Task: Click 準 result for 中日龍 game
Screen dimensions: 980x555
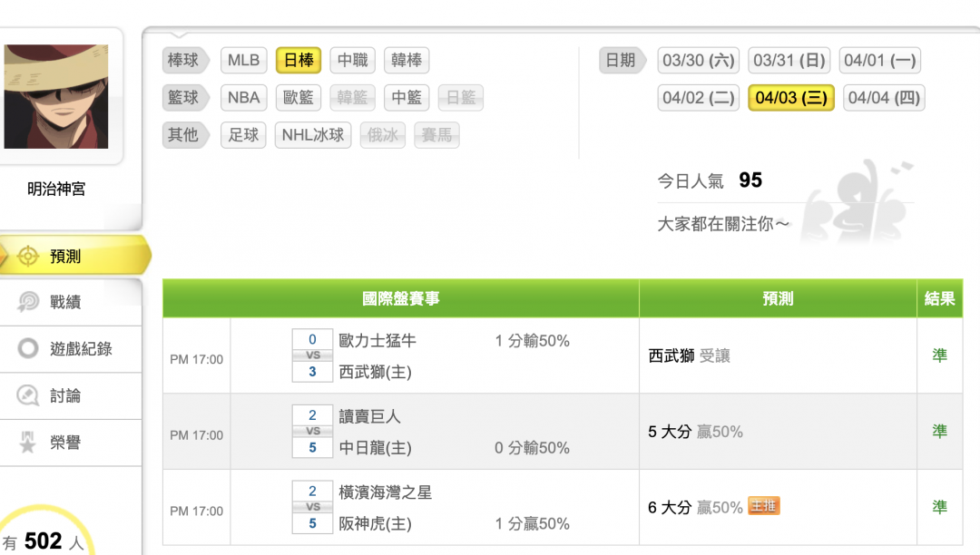Action: 939,431
